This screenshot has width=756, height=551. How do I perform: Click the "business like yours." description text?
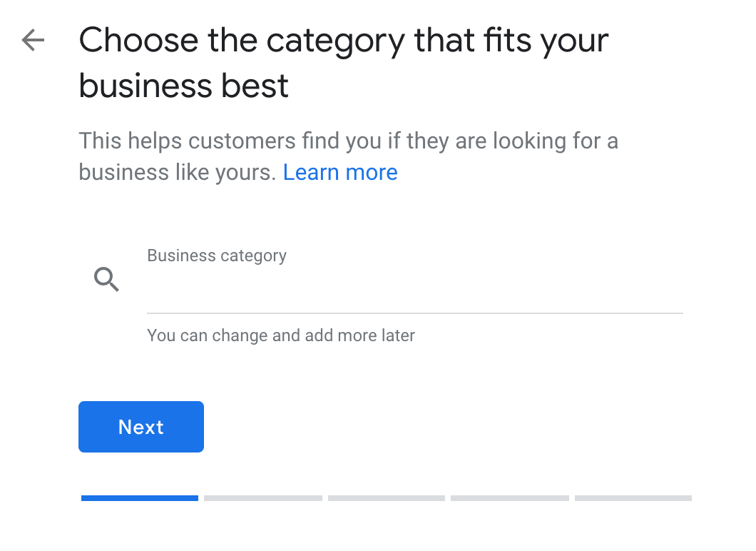click(x=177, y=172)
